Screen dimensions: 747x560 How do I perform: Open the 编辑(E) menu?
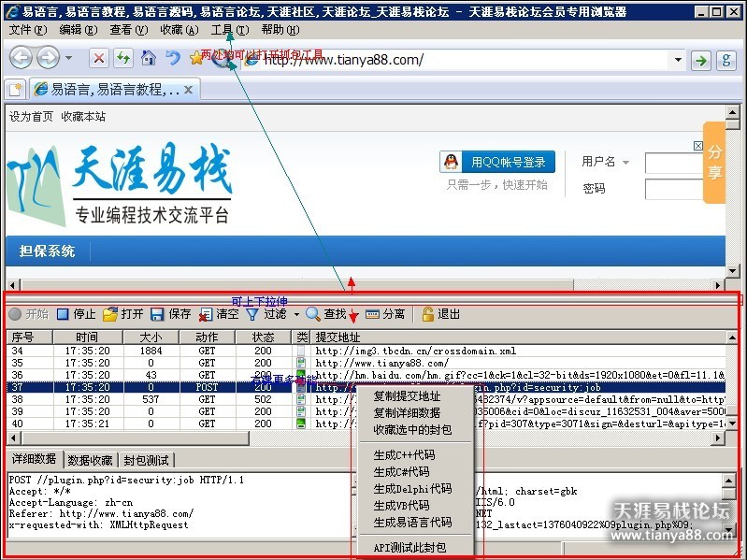(79, 30)
